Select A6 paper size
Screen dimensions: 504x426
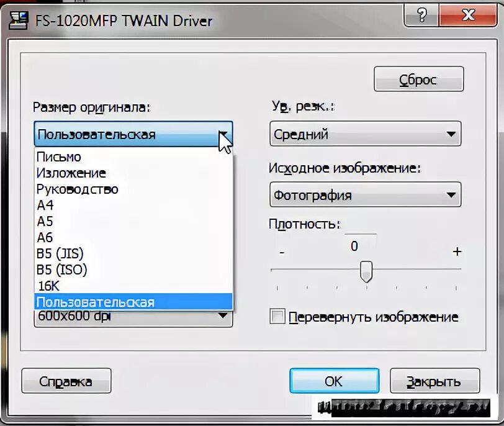tap(133, 237)
